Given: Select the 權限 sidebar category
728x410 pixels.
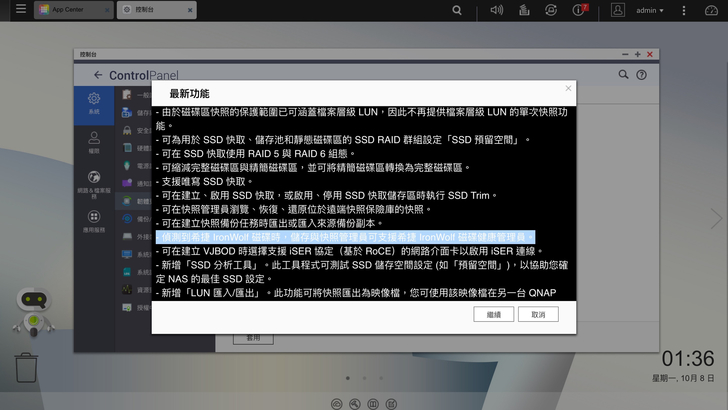Looking at the screenshot, I should coord(94,143).
